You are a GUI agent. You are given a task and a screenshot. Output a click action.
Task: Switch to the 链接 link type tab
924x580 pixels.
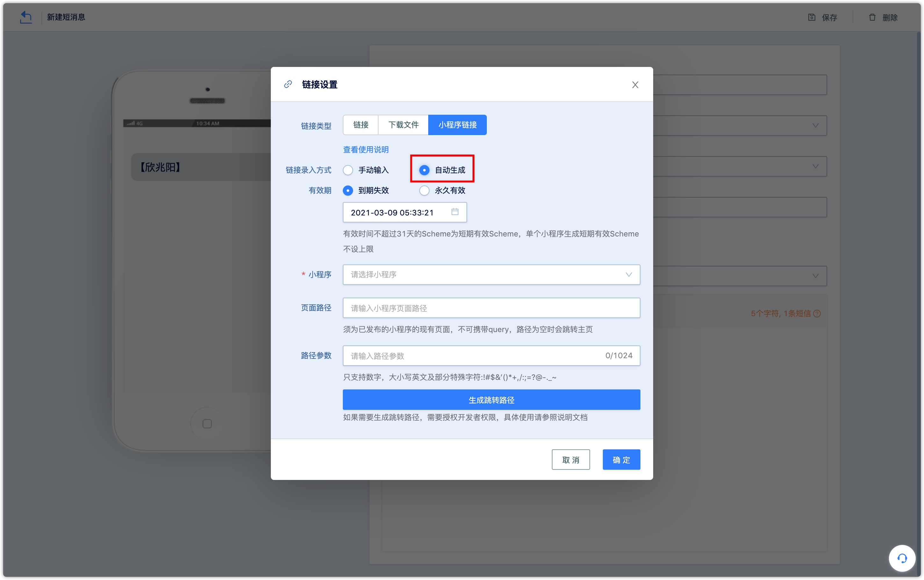tap(361, 125)
